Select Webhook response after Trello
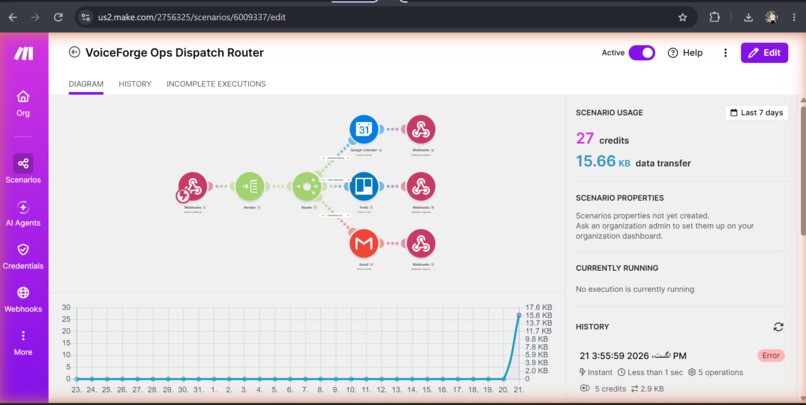 (421, 186)
